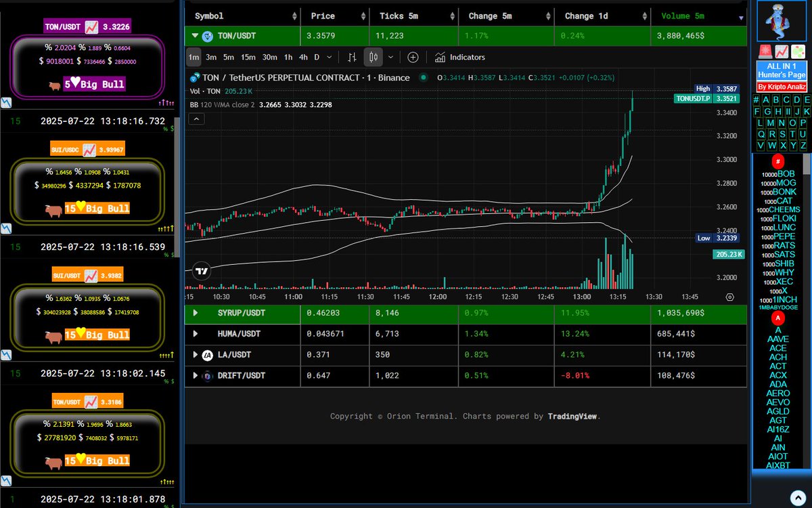Click ALL IN 1 Hunter's Page button
The image size is (812, 508).
click(x=781, y=70)
